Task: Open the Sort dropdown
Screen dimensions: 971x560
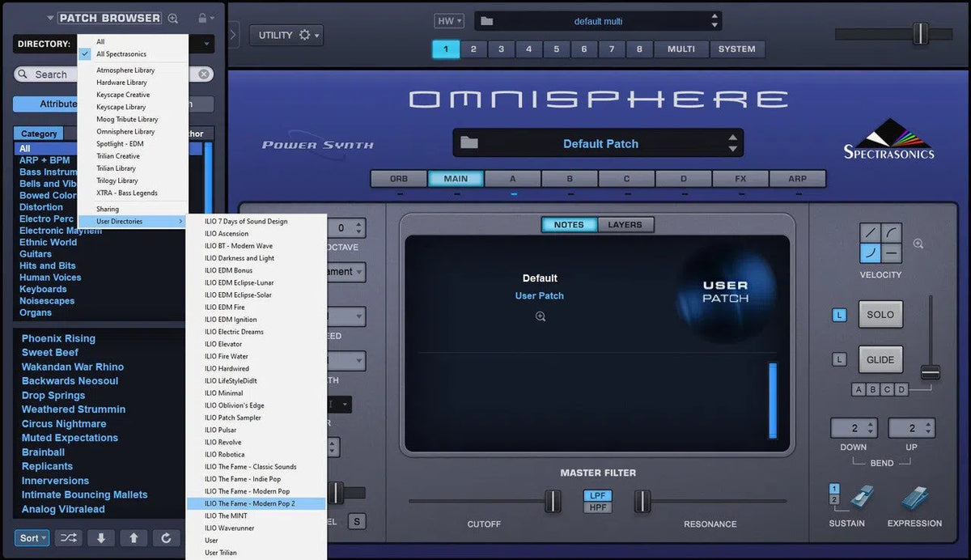Action: point(32,538)
